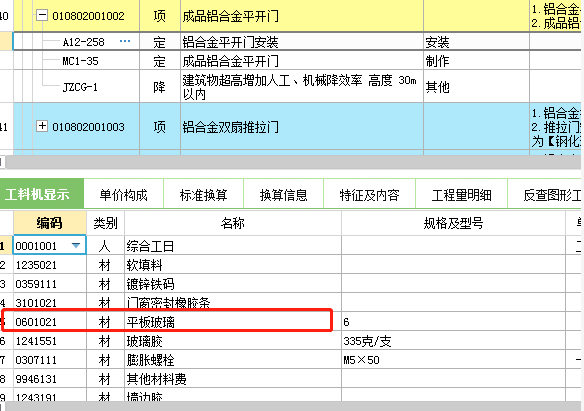Image resolution: width=584 pixels, height=411 pixels.
Task: Select material code 0601021
Action: [x=50, y=322]
